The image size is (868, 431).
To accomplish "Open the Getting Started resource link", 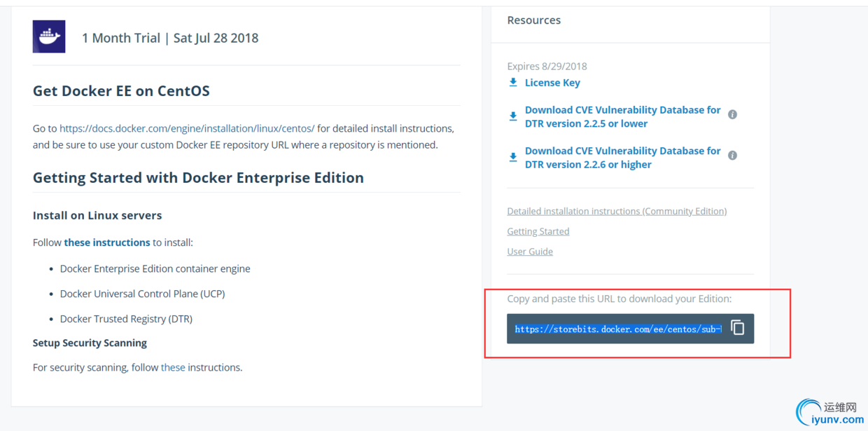I will point(538,231).
